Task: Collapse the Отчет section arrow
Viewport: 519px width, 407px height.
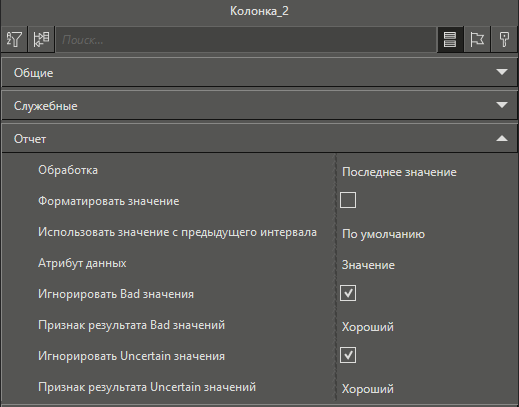Action: point(502,138)
